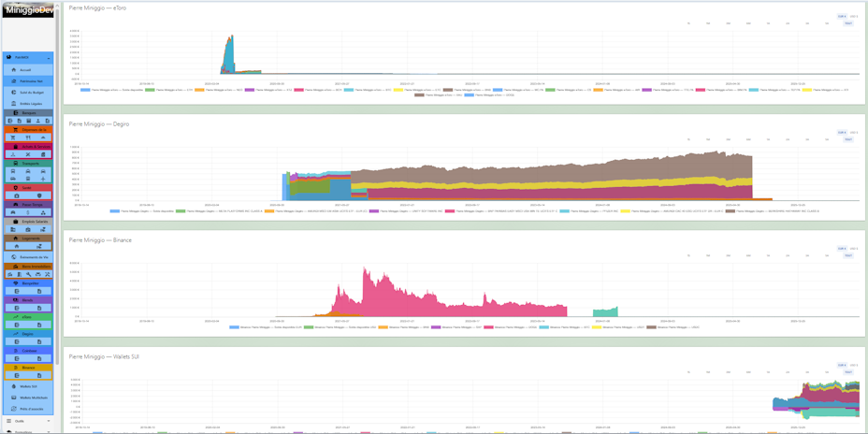Select the shopping cart icon under Dépenses

coord(13,137)
